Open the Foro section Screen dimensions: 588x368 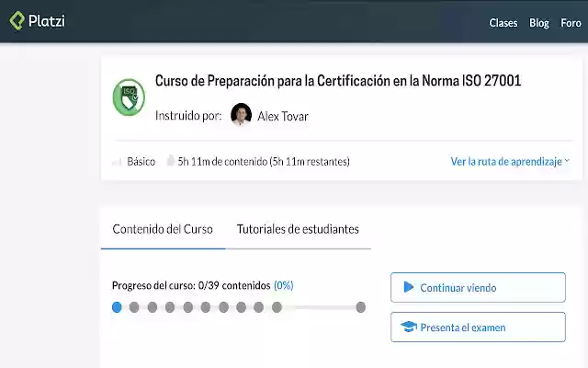click(571, 23)
